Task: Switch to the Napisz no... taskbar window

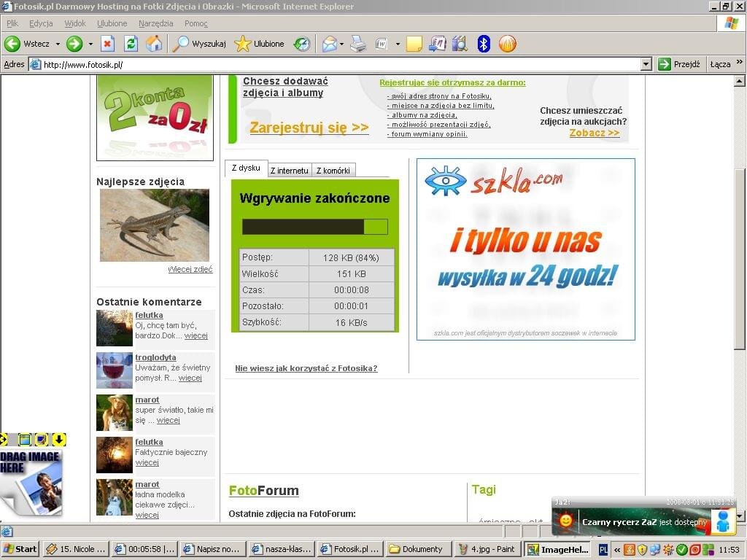Action: pyautogui.click(x=212, y=549)
